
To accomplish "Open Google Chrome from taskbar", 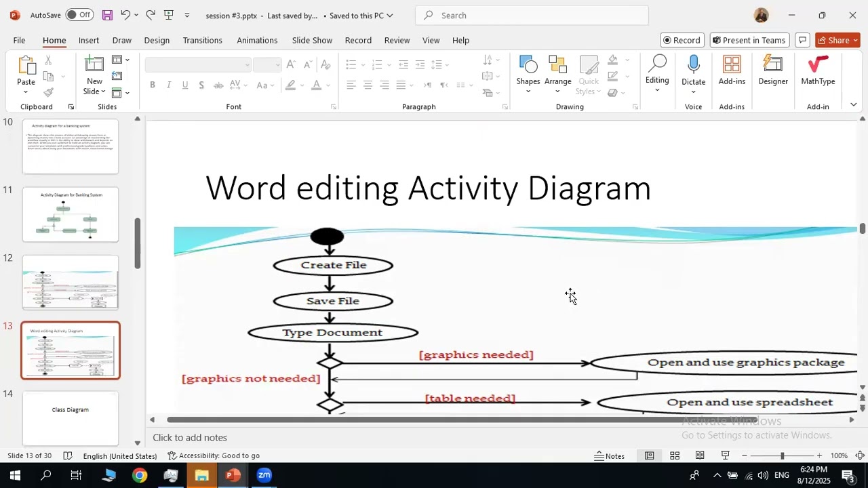I will pos(139,475).
